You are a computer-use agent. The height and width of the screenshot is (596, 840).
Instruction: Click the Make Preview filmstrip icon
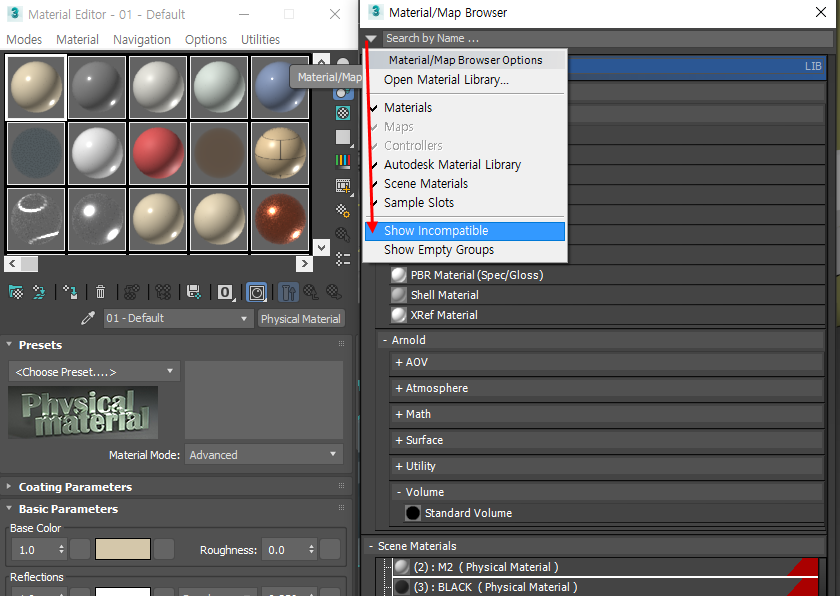(343, 186)
